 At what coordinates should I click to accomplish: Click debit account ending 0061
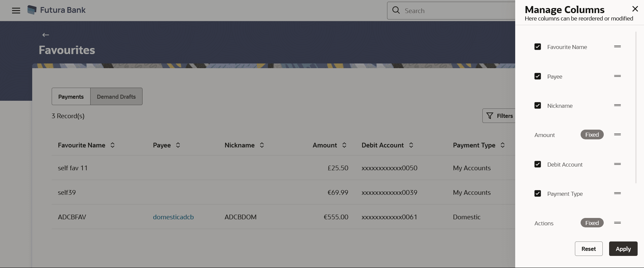[389, 217]
